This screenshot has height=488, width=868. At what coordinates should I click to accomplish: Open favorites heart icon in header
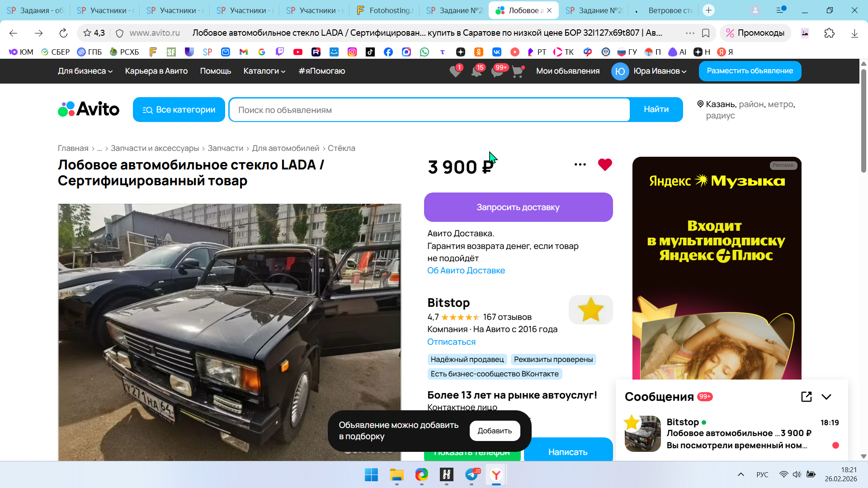pyautogui.click(x=455, y=71)
